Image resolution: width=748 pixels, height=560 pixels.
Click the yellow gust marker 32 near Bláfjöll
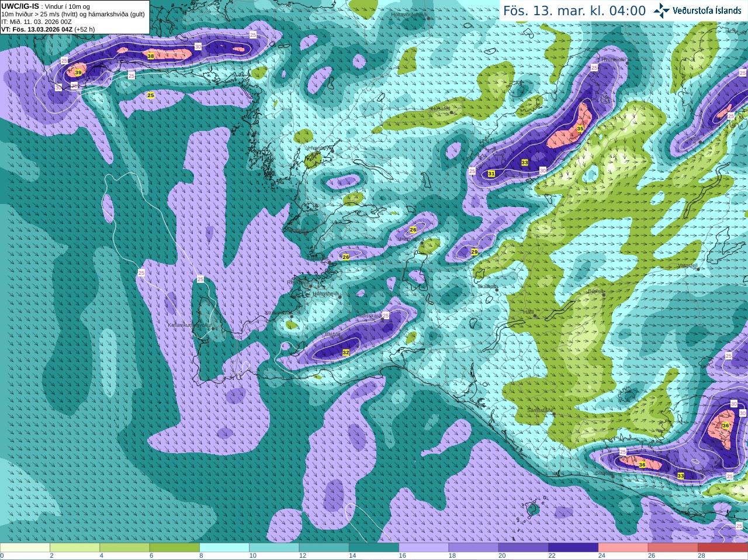[346, 352]
